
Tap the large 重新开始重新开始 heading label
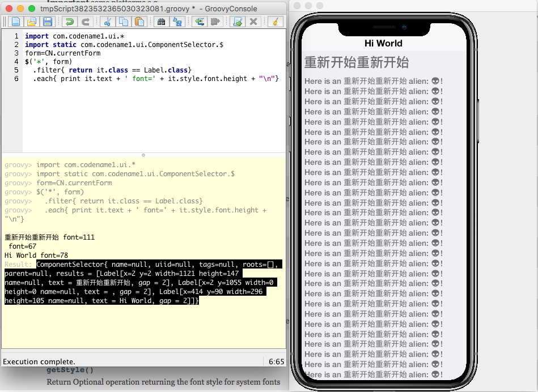click(x=356, y=62)
